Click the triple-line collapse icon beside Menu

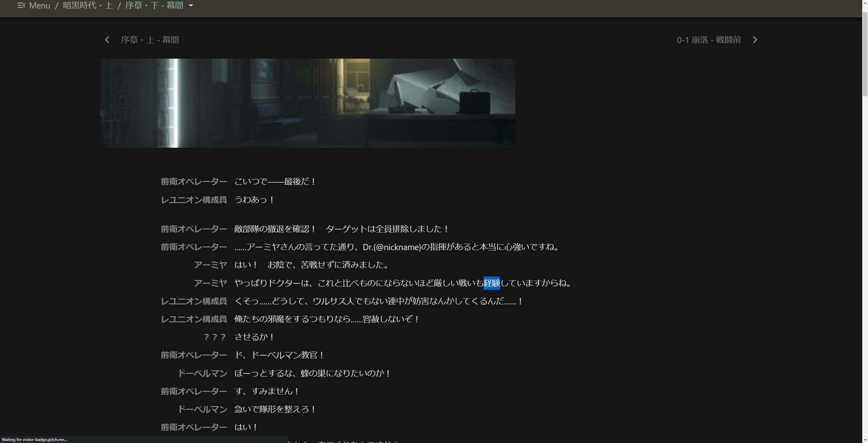21,5
